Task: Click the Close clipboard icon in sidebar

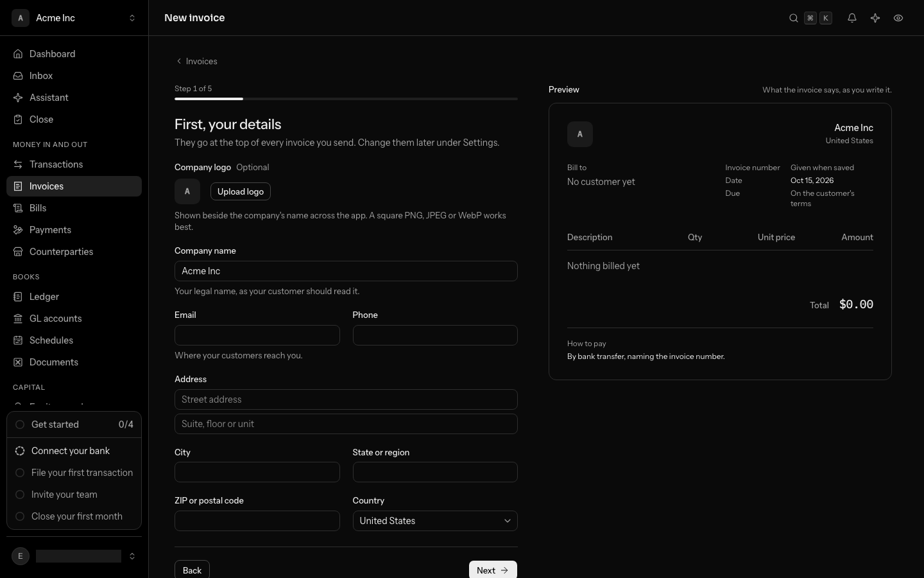Action: [18, 119]
